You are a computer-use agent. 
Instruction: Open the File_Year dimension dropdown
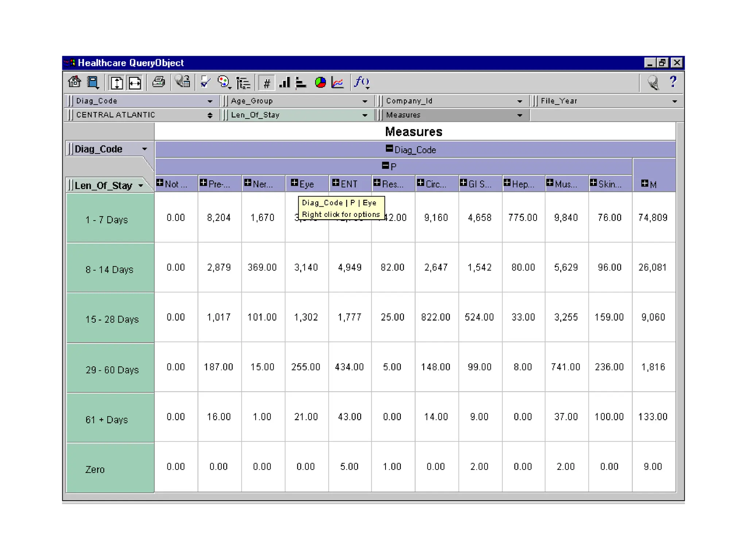point(674,101)
